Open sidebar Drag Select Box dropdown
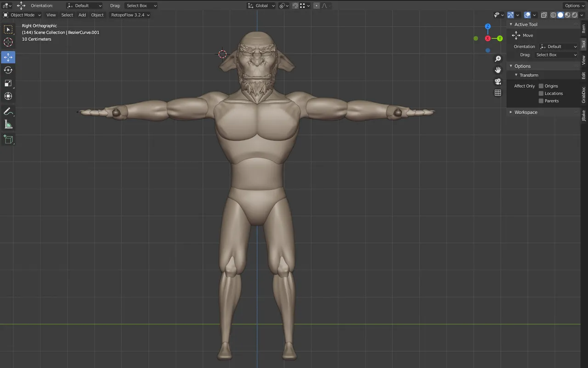Screen dimensions: 588x368 click(556, 55)
